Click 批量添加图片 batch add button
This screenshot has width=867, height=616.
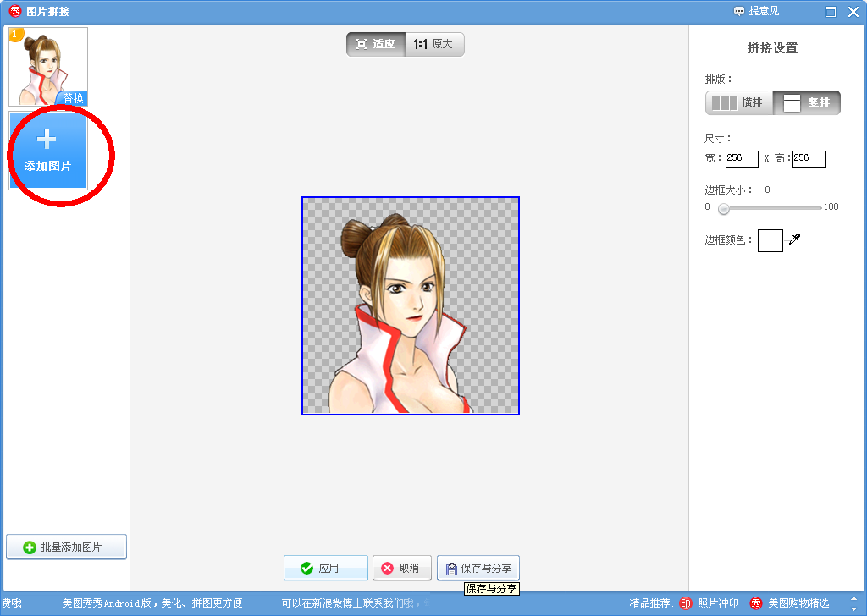(66, 547)
